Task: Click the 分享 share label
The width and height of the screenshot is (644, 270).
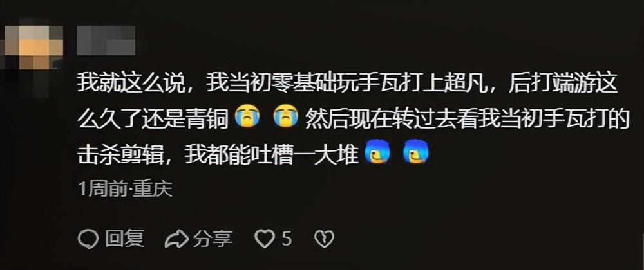Action: pyautogui.click(x=213, y=239)
